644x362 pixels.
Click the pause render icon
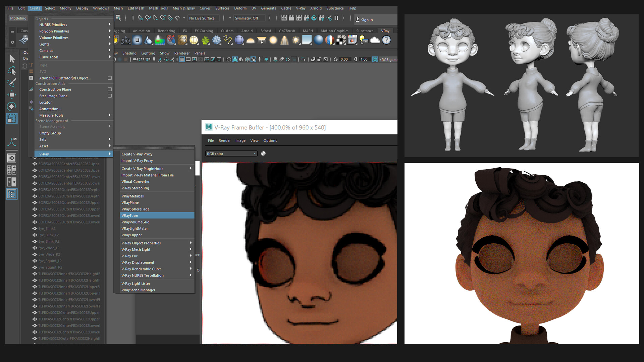336,18
